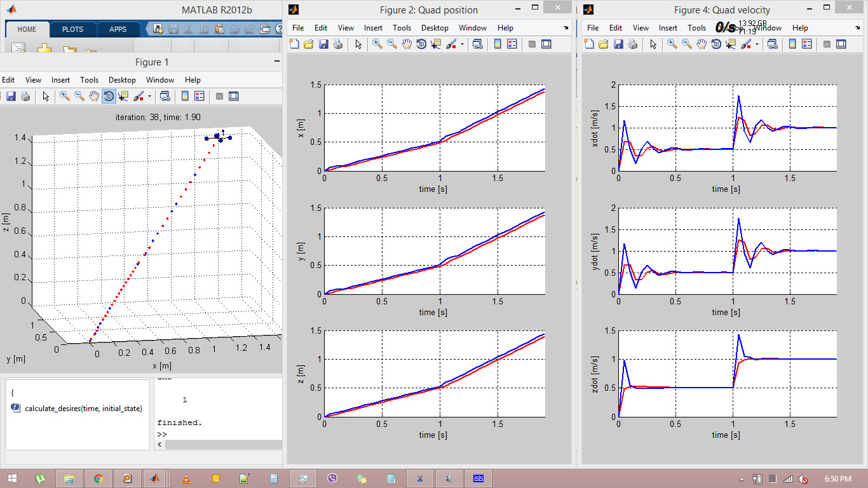Open file icon in Figure 2 toolbar
Viewport: 868px width, 488px height.
309,44
